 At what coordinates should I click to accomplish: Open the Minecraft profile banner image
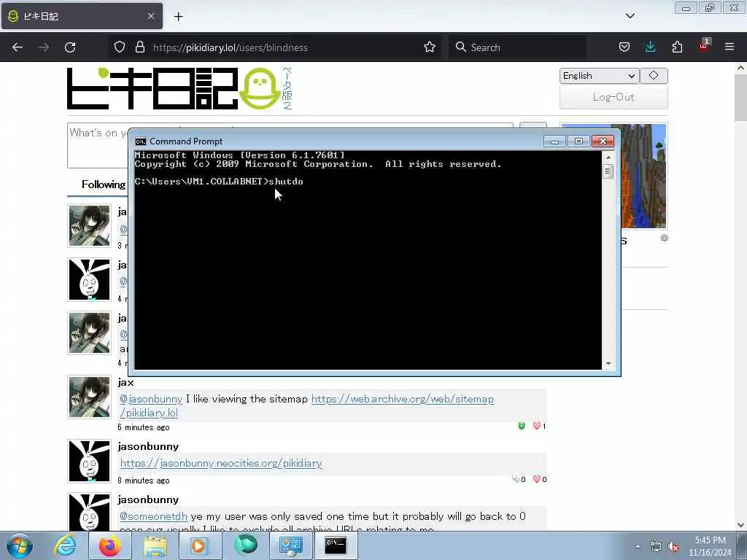pyautogui.click(x=643, y=176)
